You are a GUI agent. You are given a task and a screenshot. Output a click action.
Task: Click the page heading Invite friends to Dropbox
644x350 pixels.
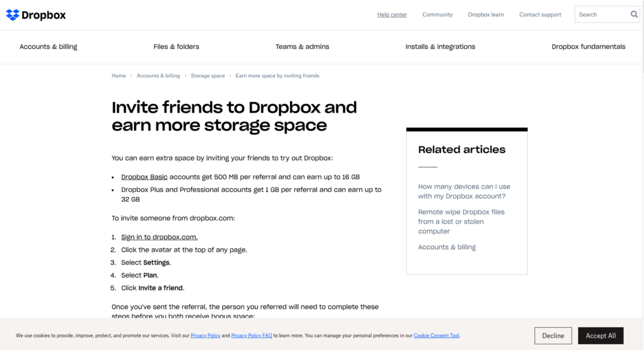click(234, 116)
